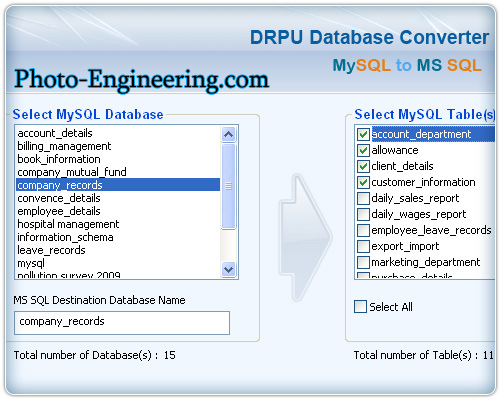Image resolution: width=500 pixels, height=400 pixels.
Task: Uncheck the allowance table checkbox
Action: click(363, 150)
